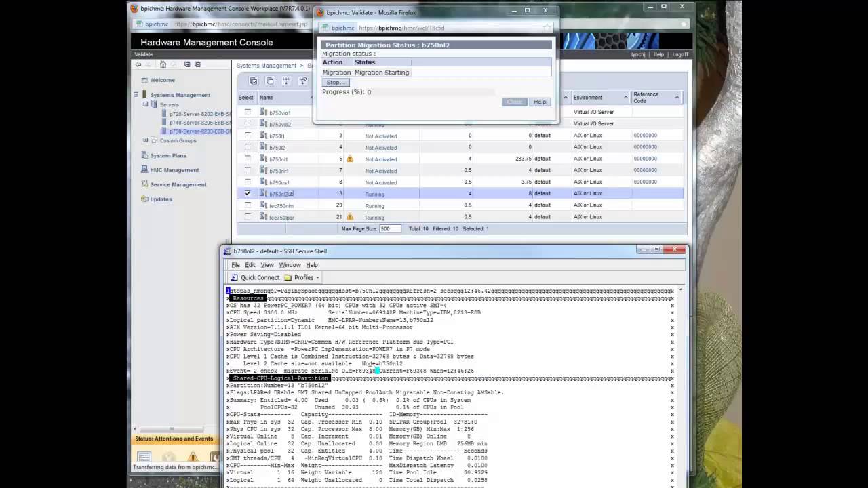The height and width of the screenshot is (488, 868).
Task: Click Help link in HMC header
Action: [x=658, y=54]
